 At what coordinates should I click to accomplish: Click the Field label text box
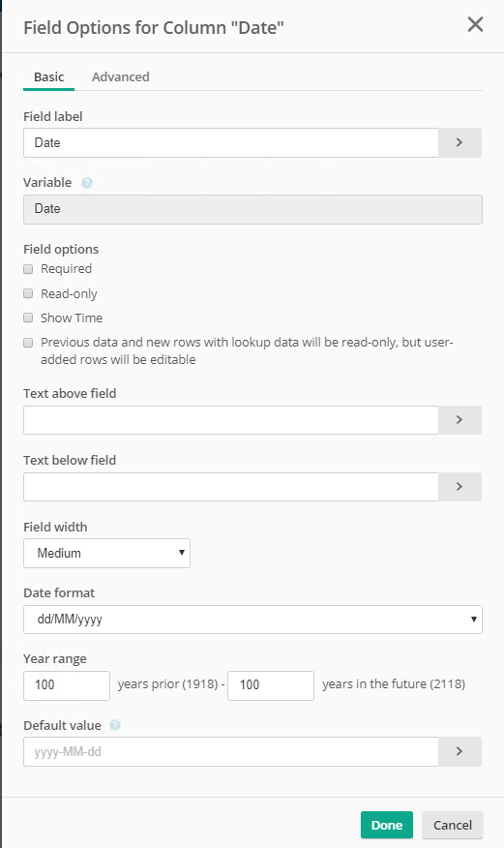[x=231, y=142]
